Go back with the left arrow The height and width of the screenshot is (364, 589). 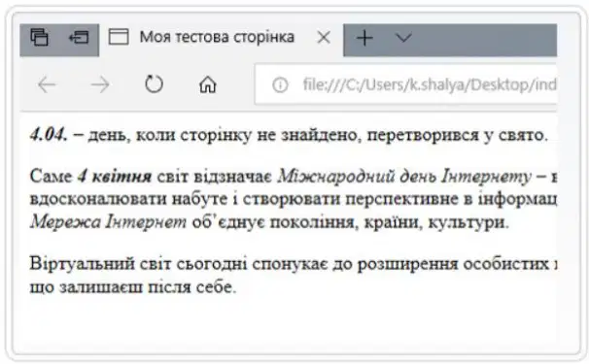coord(47,84)
